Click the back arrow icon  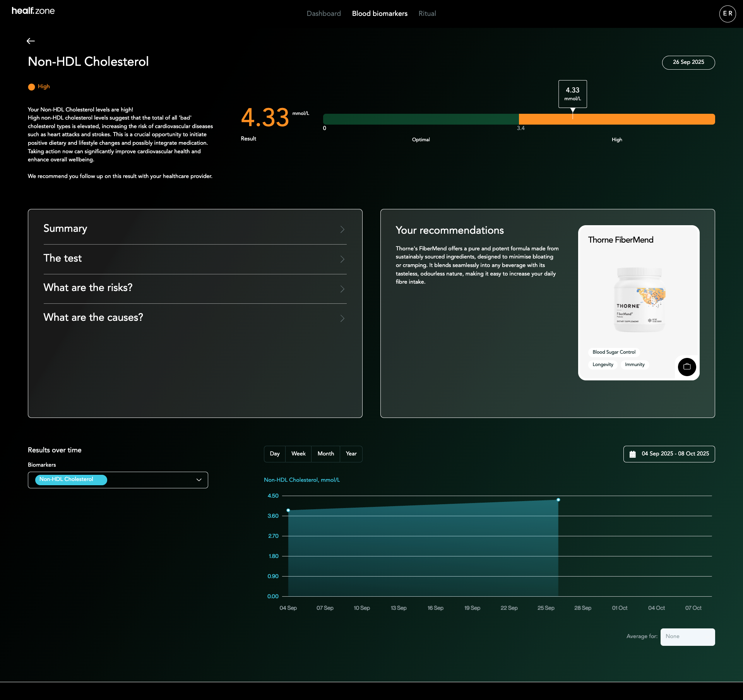point(31,41)
